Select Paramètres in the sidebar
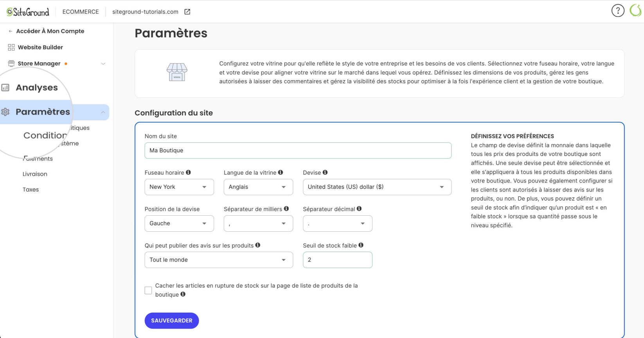The width and height of the screenshot is (644, 338). tap(43, 112)
